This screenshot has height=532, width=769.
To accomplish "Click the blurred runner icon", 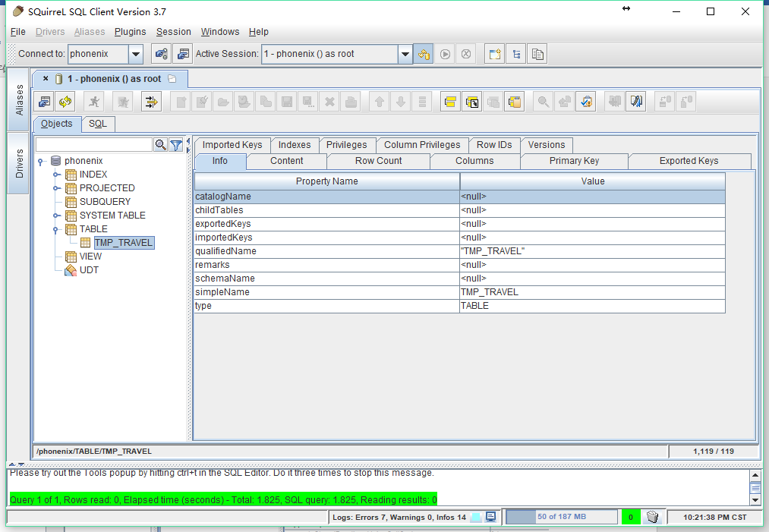I will coord(123,102).
